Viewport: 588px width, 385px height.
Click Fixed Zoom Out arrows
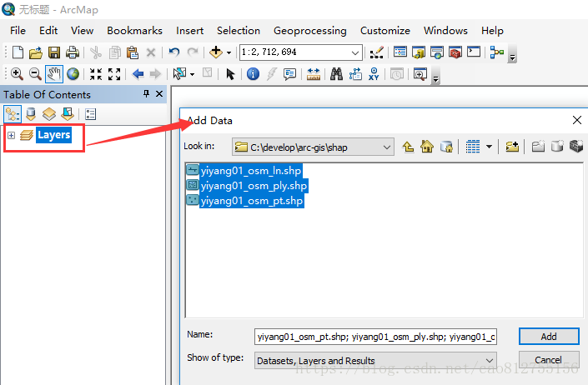point(114,74)
